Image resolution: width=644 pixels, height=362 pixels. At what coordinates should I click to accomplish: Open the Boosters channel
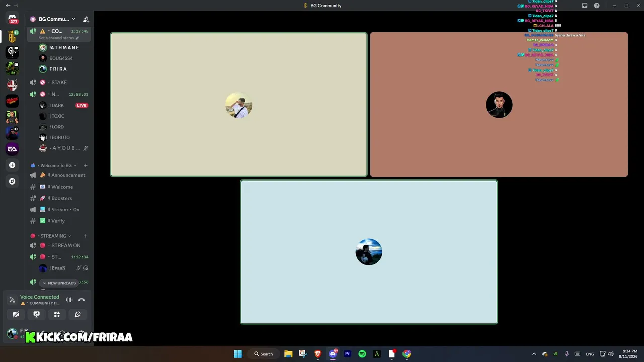point(59,198)
